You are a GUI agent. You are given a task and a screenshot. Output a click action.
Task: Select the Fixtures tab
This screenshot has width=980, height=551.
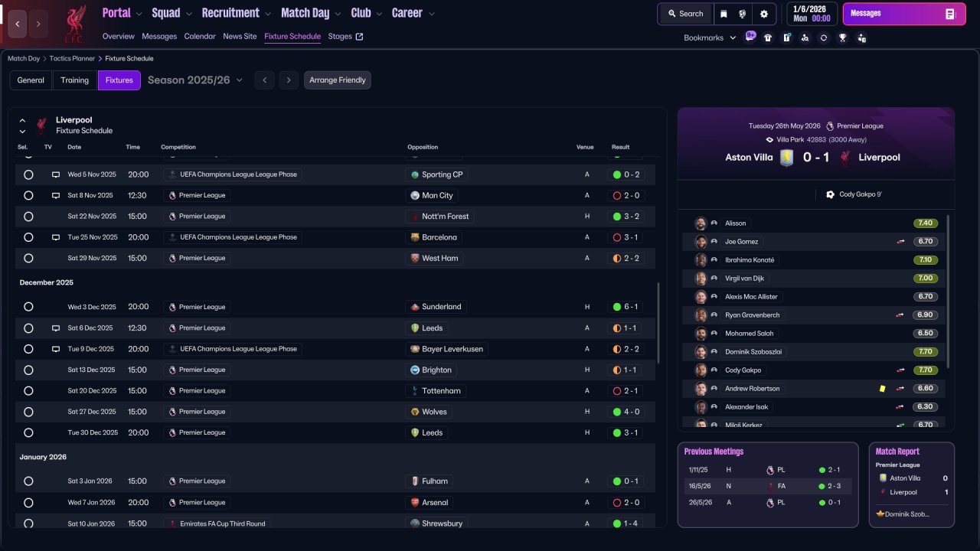click(x=119, y=80)
